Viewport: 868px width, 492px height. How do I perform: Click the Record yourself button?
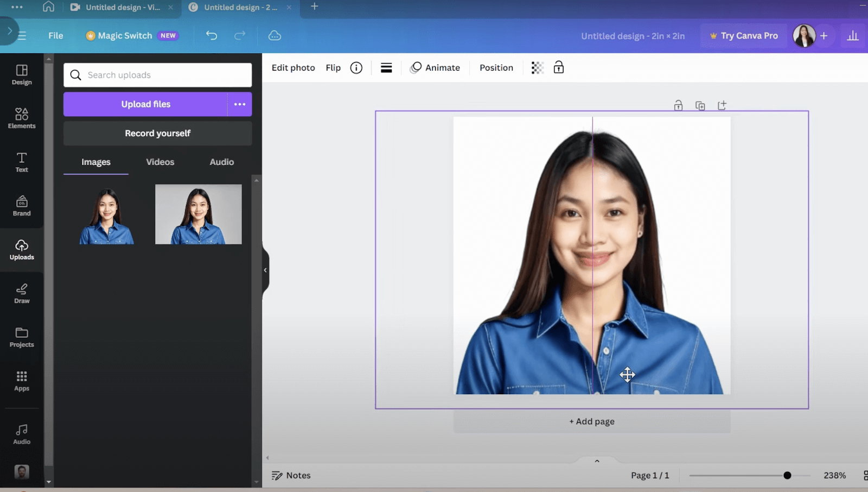pyautogui.click(x=158, y=133)
